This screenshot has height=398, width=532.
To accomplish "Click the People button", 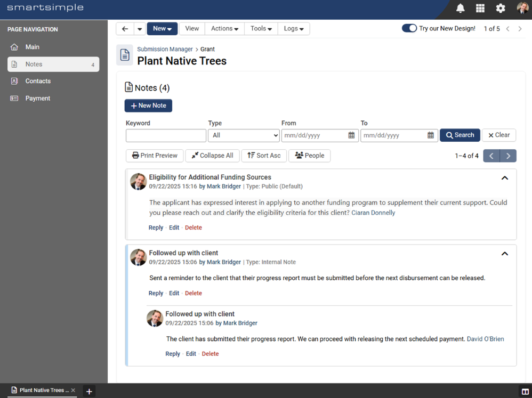I will pos(309,156).
